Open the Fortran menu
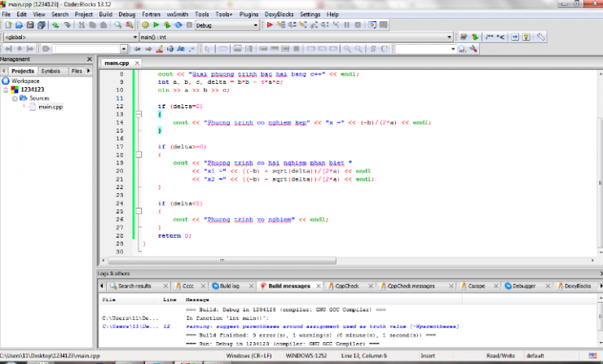This screenshot has width=603, height=364. (152, 15)
